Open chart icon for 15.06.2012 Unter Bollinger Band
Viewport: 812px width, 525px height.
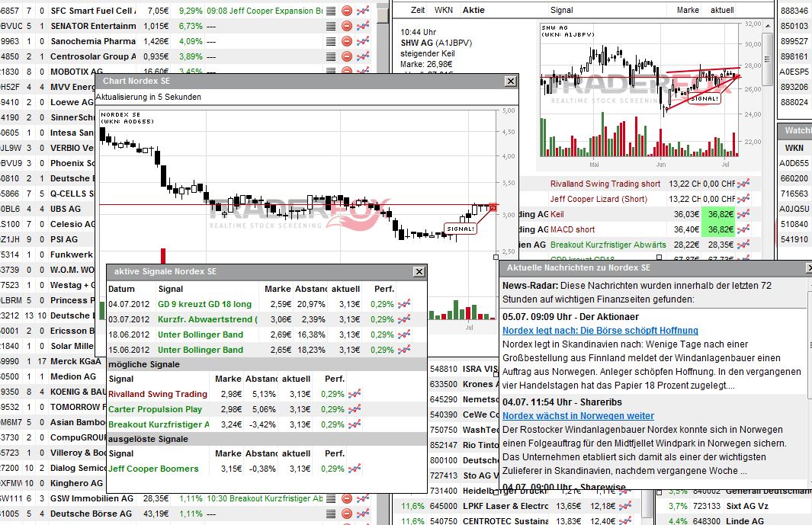tap(404, 350)
